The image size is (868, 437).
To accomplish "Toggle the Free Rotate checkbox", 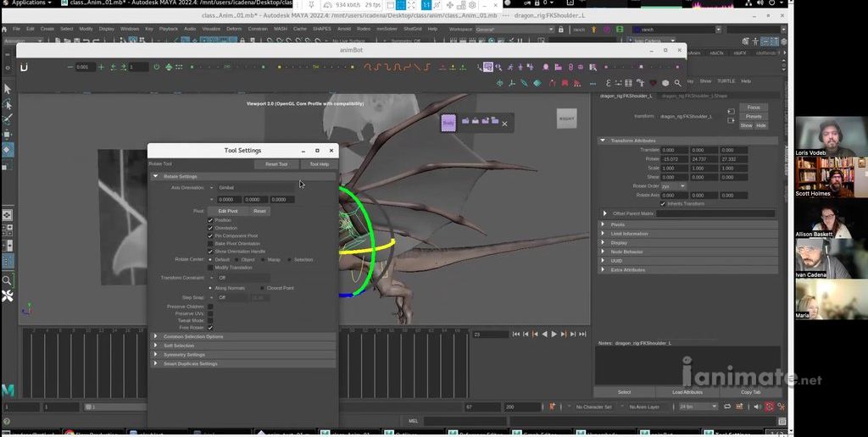I will pyautogui.click(x=210, y=328).
